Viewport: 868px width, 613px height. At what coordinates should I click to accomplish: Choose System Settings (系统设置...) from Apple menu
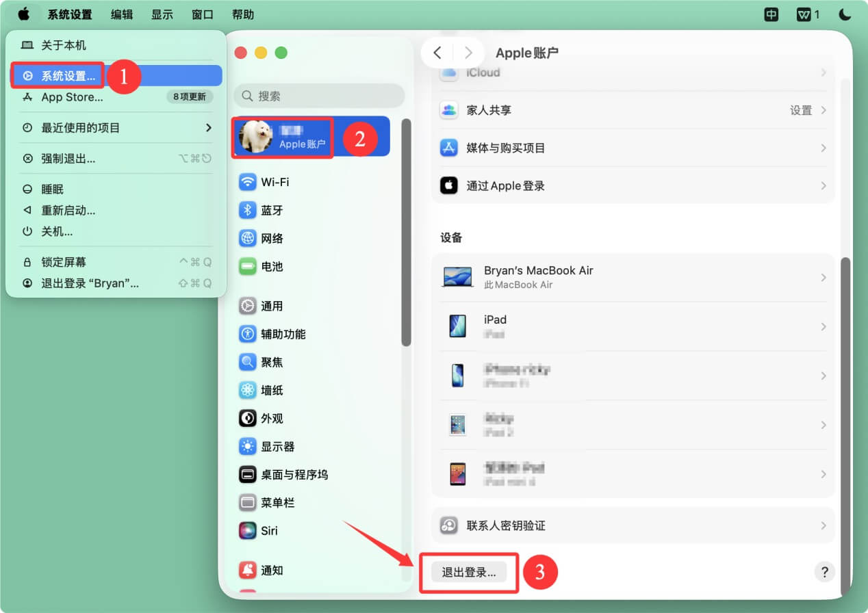pyautogui.click(x=68, y=76)
